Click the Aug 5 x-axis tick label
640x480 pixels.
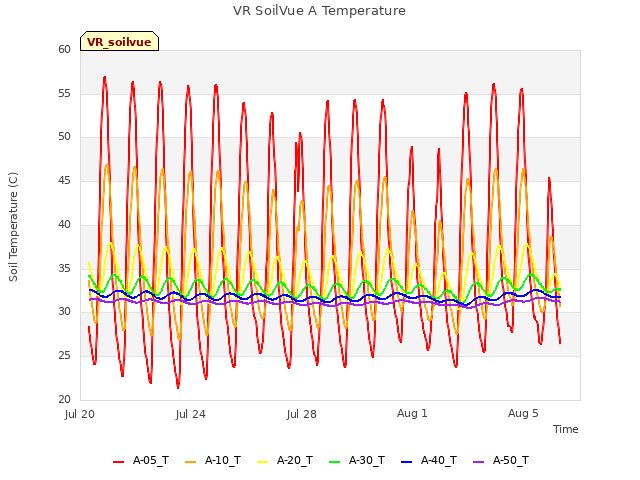pyautogui.click(x=523, y=413)
